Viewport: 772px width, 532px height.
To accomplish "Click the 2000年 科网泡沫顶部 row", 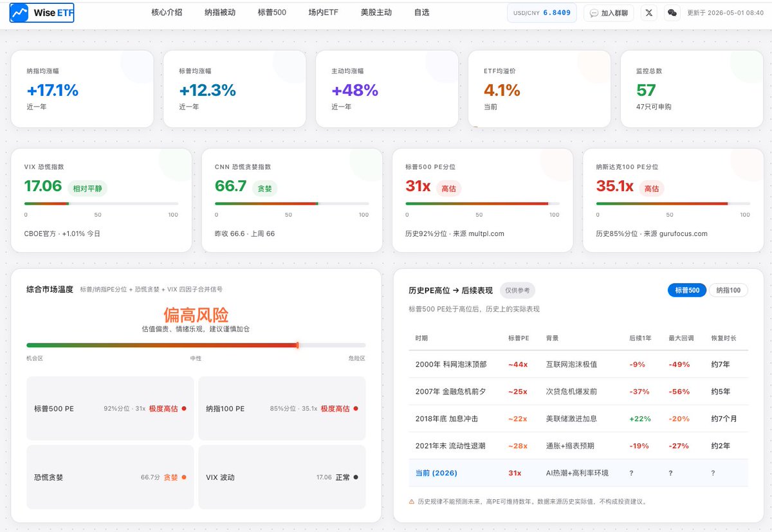I will [578, 364].
